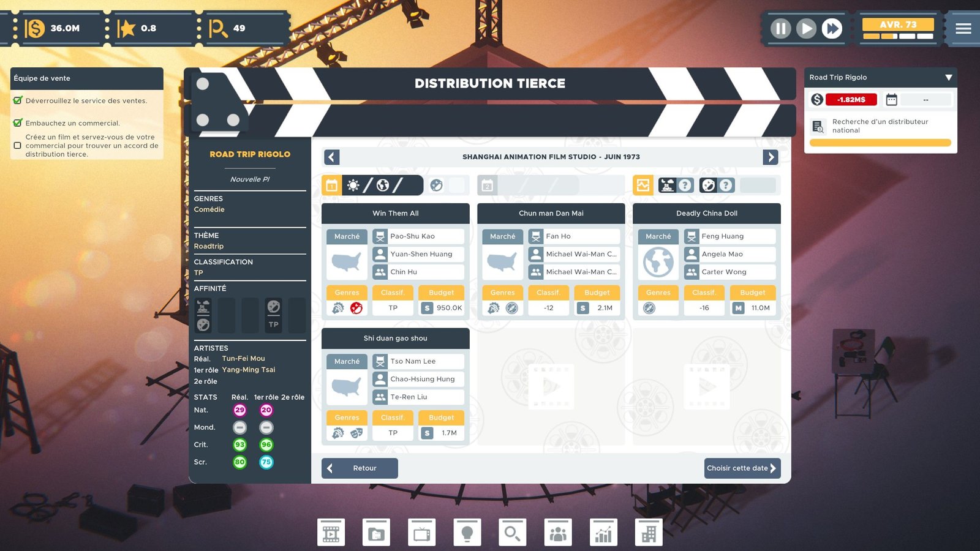
Task: Check the unchecked 'Créez un film' objective box
Action: point(18,146)
